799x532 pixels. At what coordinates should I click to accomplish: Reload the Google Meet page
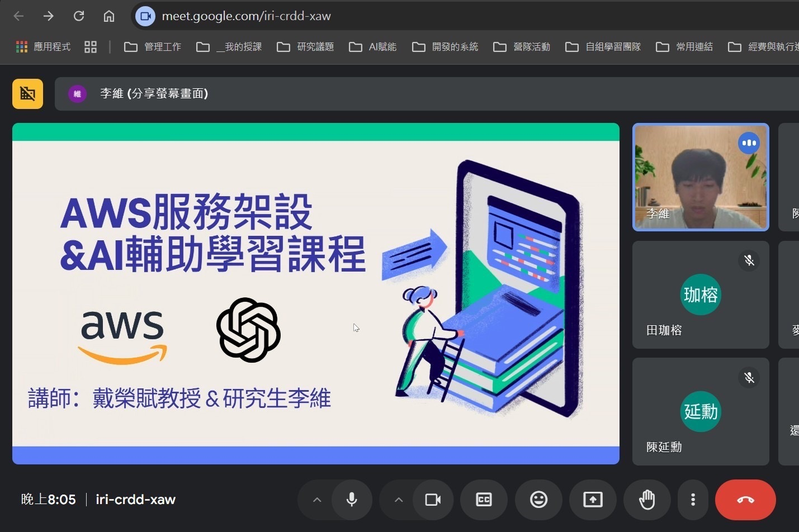79,16
